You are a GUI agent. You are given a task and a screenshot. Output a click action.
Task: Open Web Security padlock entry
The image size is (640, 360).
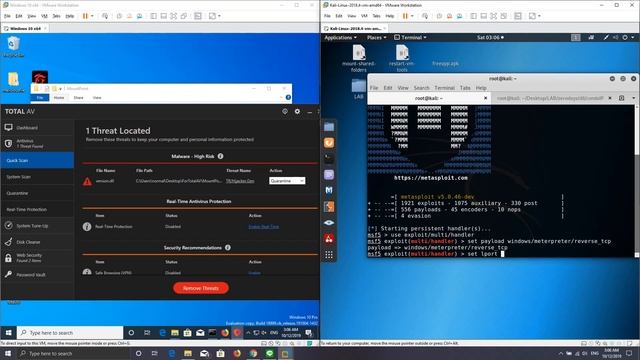coord(37,258)
